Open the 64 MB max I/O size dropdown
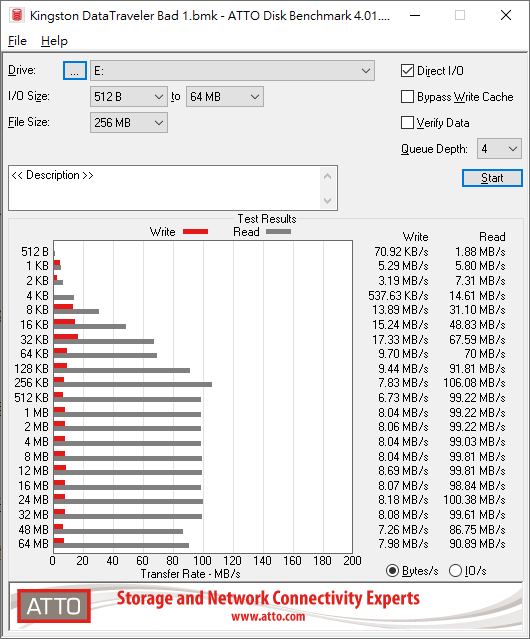Image resolution: width=530 pixels, height=639 pixels. tap(225, 97)
